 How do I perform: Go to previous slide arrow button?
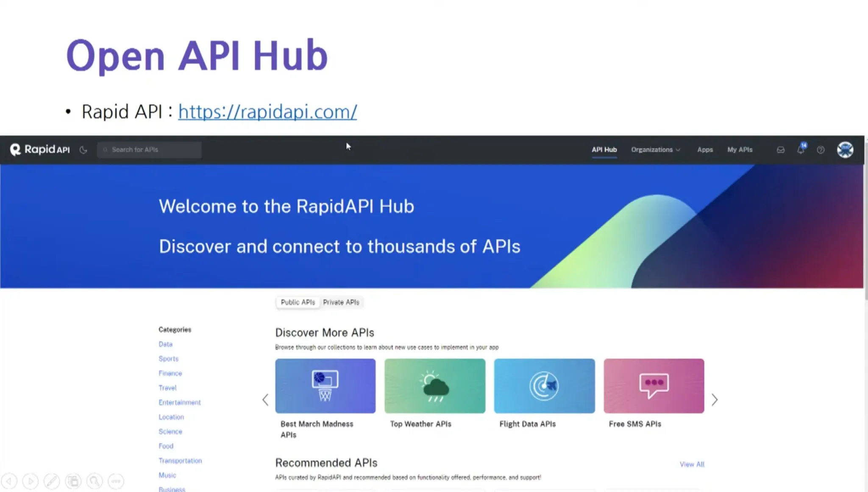pyautogui.click(x=9, y=481)
